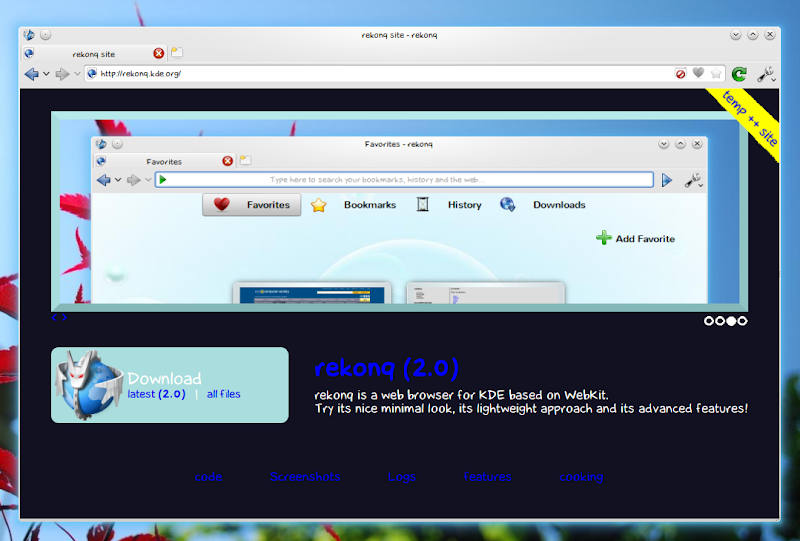This screenshot has height=541, width=800.
Task: Click the Download heading
Action: point(164,378)
